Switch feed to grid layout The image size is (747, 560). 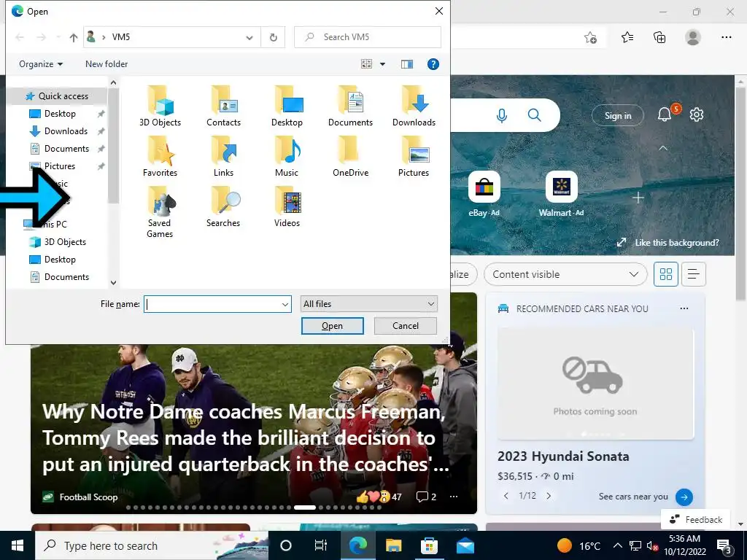point(665,274)
